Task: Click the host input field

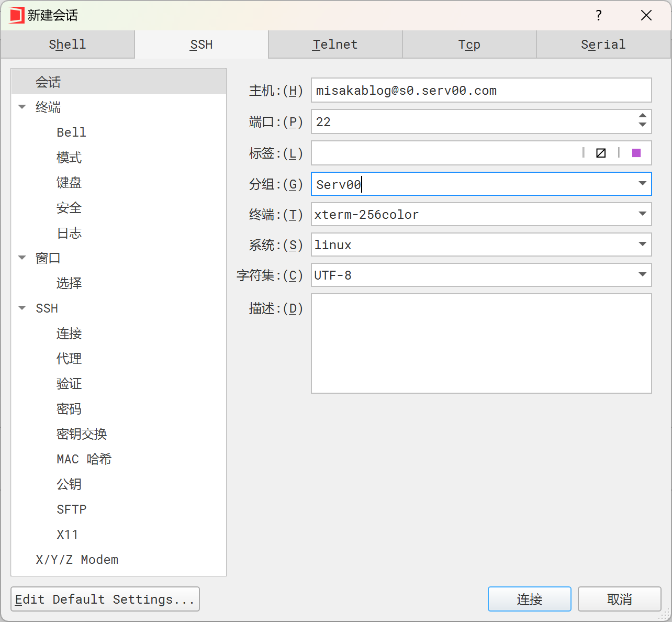Action: 480,91
